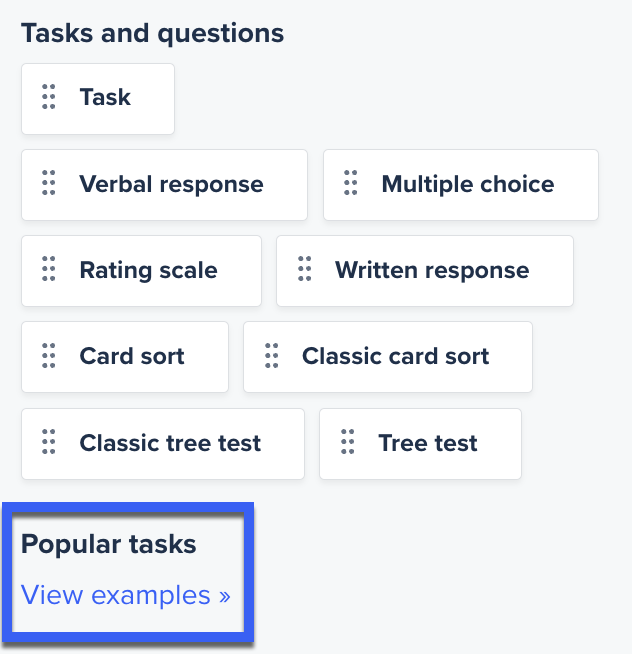The height and width of the screenshot is (654, 632).
Task: Click the Verbal response drag handle icon
Action: (49, 183)
